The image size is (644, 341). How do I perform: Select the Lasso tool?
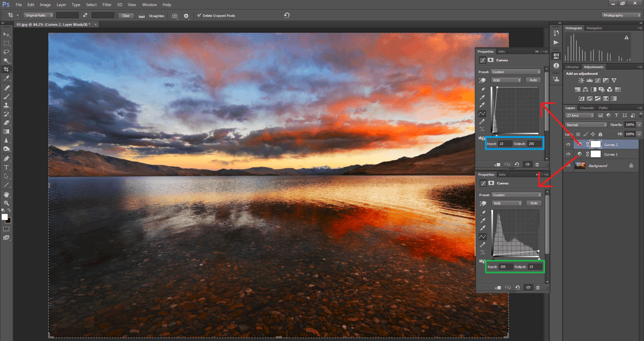pos(6,52)
